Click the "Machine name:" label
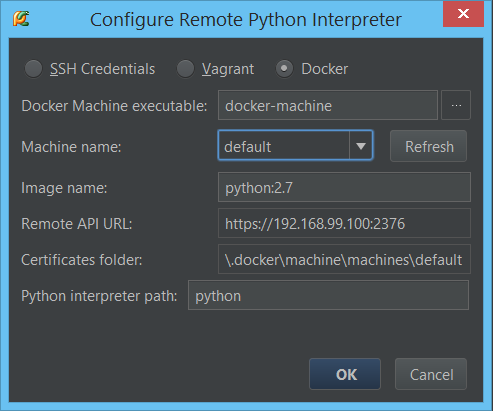Viewport: 493px width, 411px height. click(x=71, y=147)
